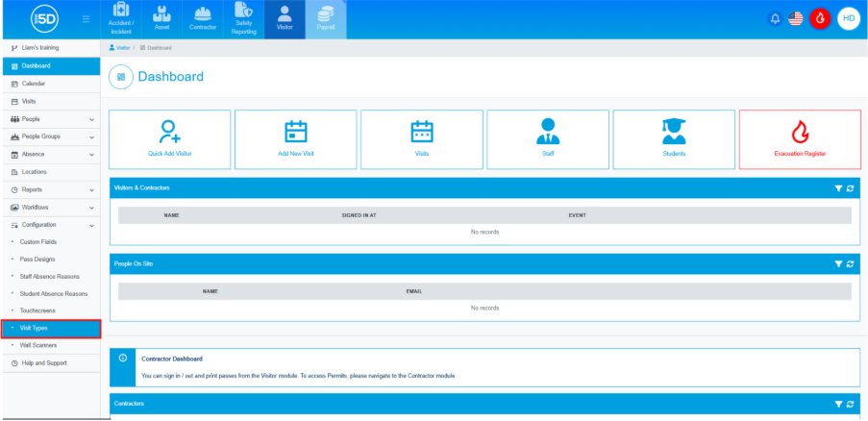Open Pass Designs under Configuration
The image size is (868, 421).
tap(52, 260)
